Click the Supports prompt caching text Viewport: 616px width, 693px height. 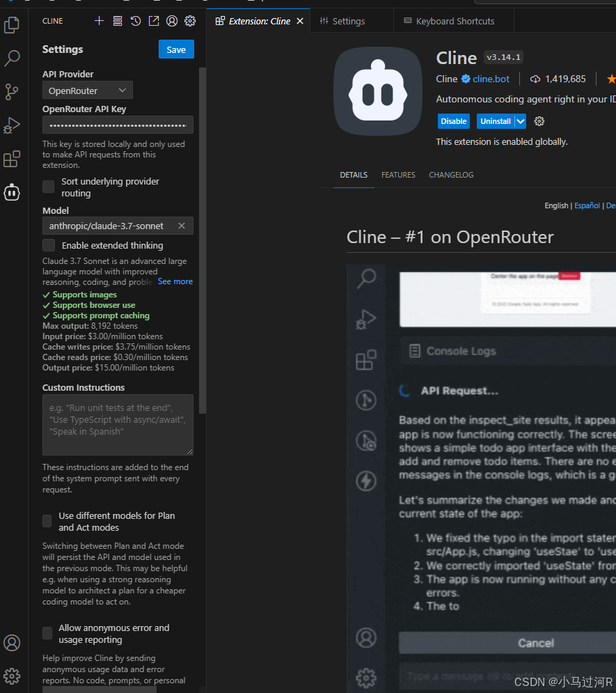tap(101, 316)
